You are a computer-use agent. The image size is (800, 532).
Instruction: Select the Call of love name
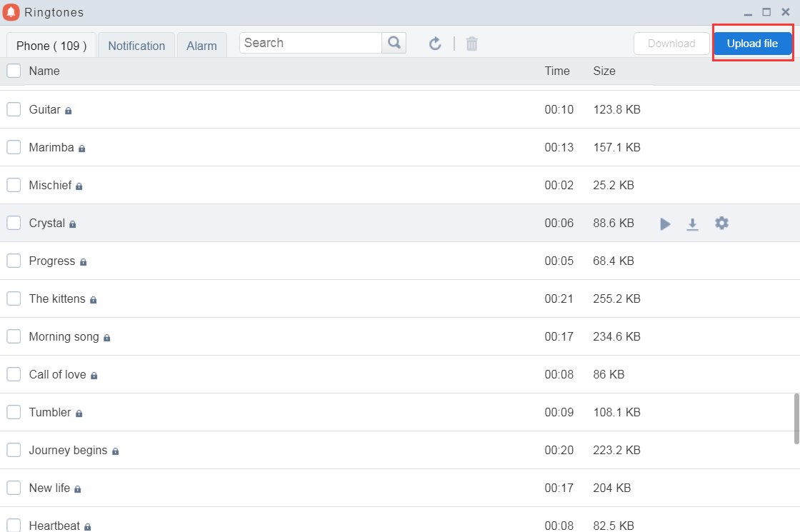click(57, 374)
